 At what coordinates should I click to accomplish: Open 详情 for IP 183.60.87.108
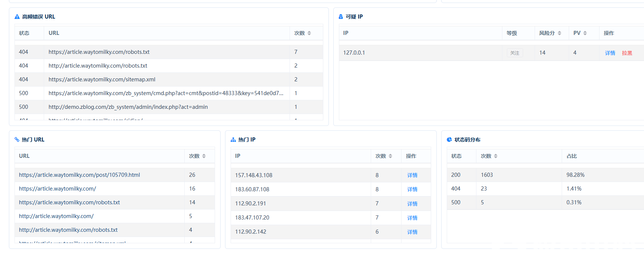pos(412,189)
